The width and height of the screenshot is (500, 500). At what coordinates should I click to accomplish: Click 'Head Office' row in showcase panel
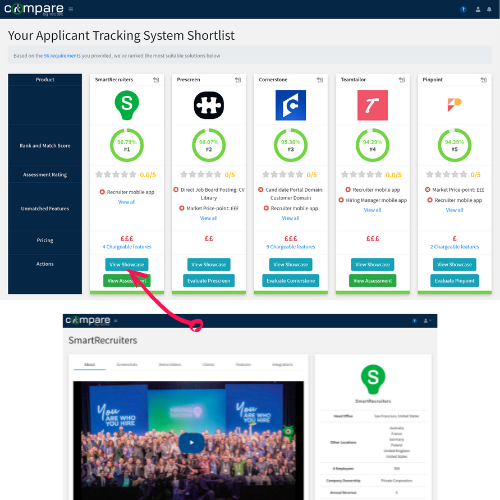[x=373, y=416]
